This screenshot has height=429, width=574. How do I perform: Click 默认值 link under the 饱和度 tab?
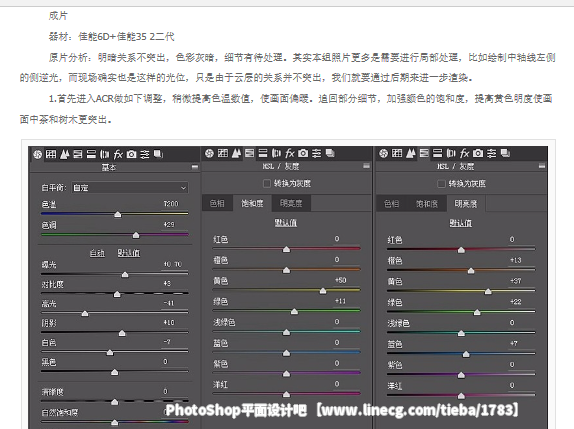[x=286, y=223]
